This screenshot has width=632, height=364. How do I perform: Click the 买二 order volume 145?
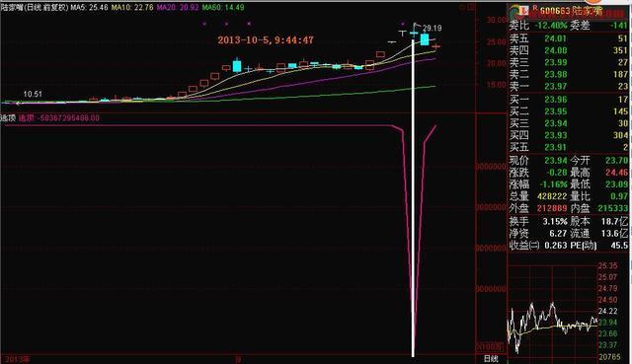[x=620, y=111]
